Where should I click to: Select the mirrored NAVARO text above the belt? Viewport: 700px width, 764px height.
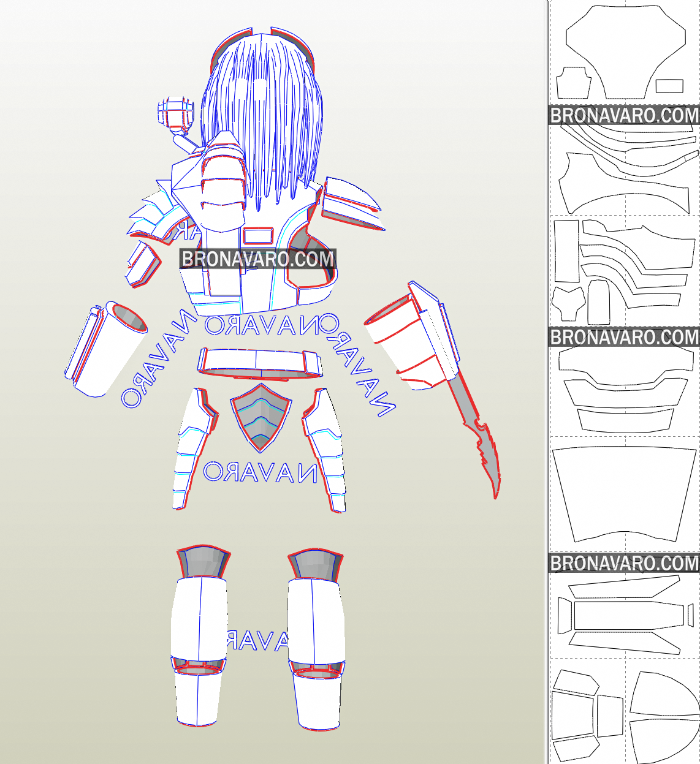[x=264, y=326]
